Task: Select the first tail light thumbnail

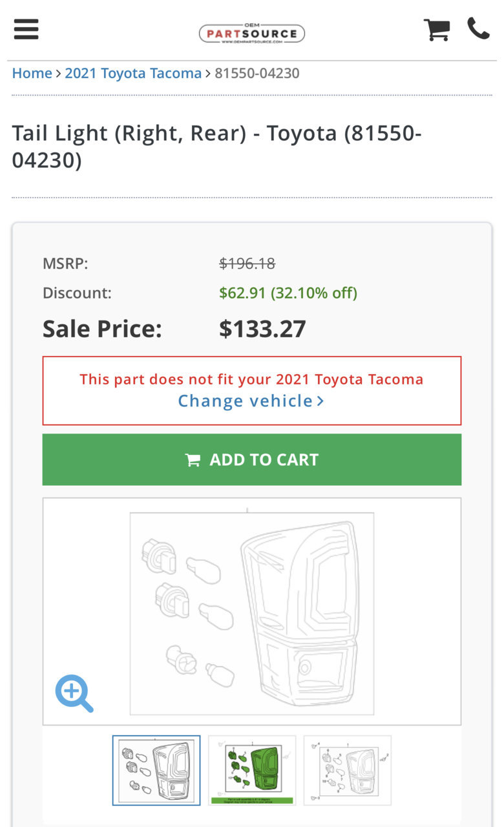Action: pyautogui.click(x=156, y=770)
